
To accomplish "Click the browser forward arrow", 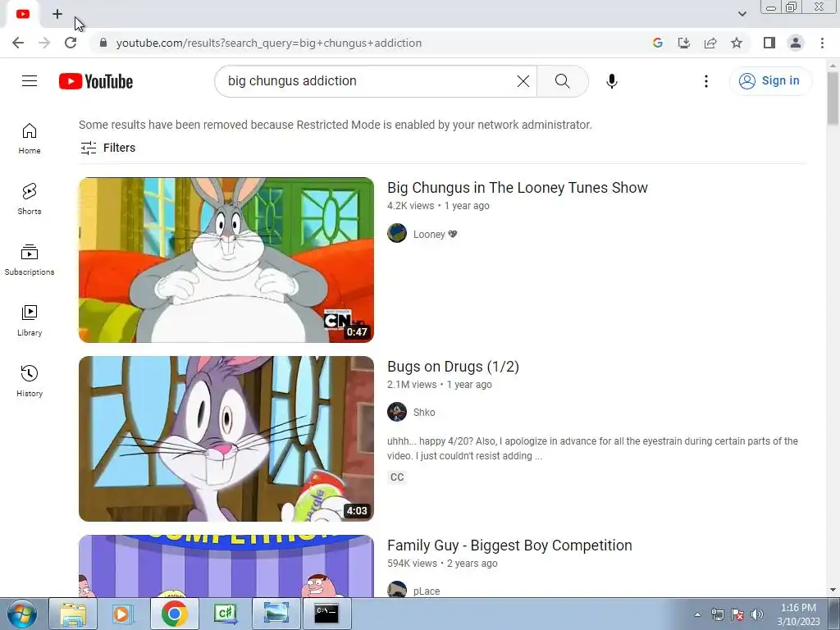I will point(44,43).
